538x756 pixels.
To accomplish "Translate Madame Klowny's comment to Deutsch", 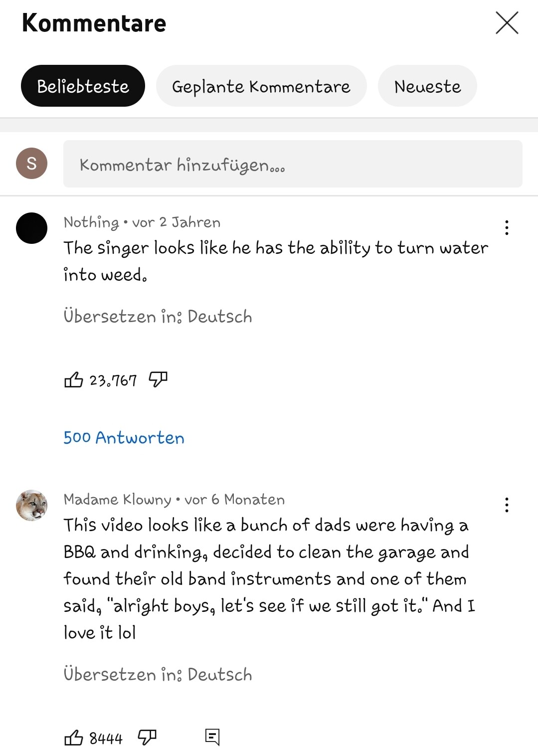I will coord(158,675).
